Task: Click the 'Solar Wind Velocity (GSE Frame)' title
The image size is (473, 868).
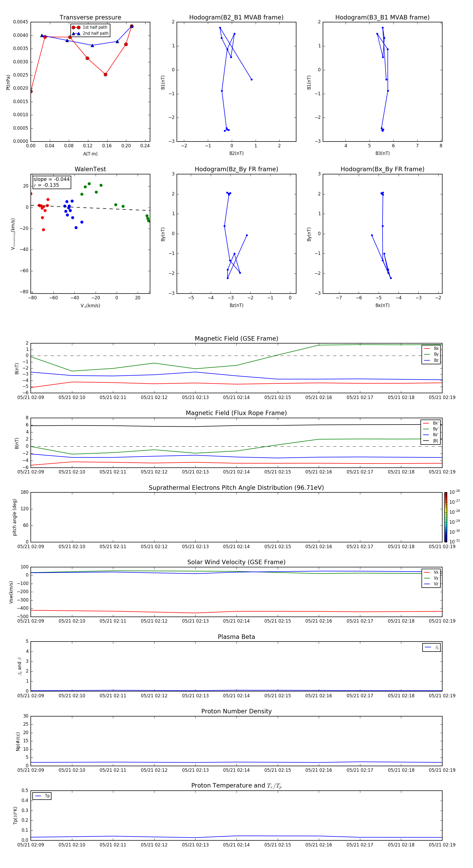Action: pos(236,562)
